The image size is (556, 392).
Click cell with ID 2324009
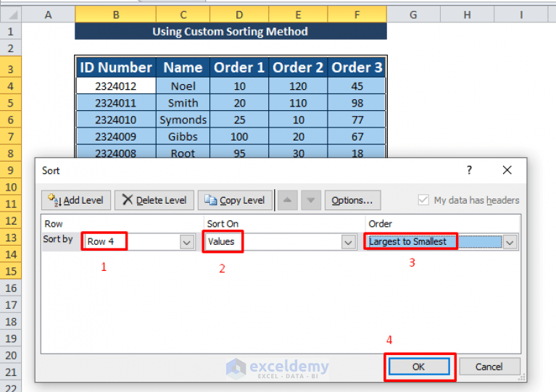[x=115, y=136]
